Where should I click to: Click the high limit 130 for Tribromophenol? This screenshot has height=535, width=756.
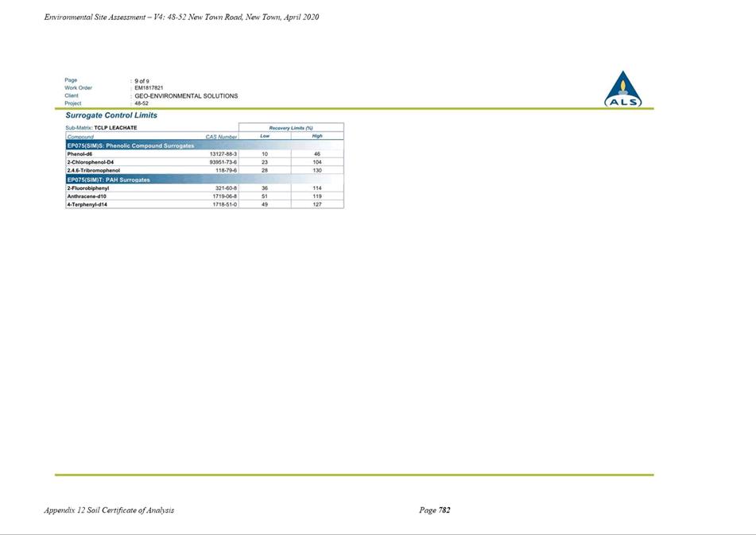tap(317, 171)
